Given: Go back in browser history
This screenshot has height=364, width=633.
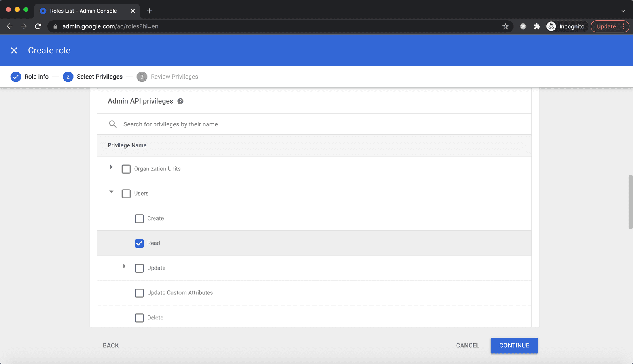Looking at the screenshot, I should pyautogui.click(x=10, y=26).
